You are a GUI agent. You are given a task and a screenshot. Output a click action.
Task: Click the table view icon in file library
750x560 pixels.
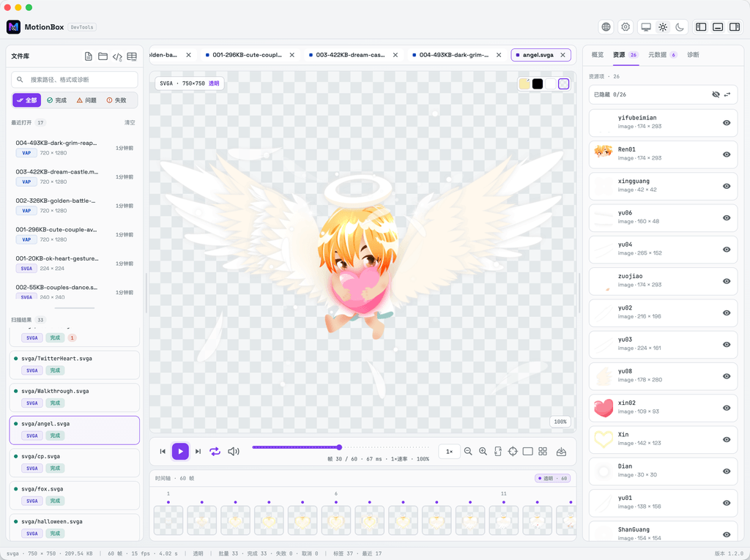tap(132, 56)
